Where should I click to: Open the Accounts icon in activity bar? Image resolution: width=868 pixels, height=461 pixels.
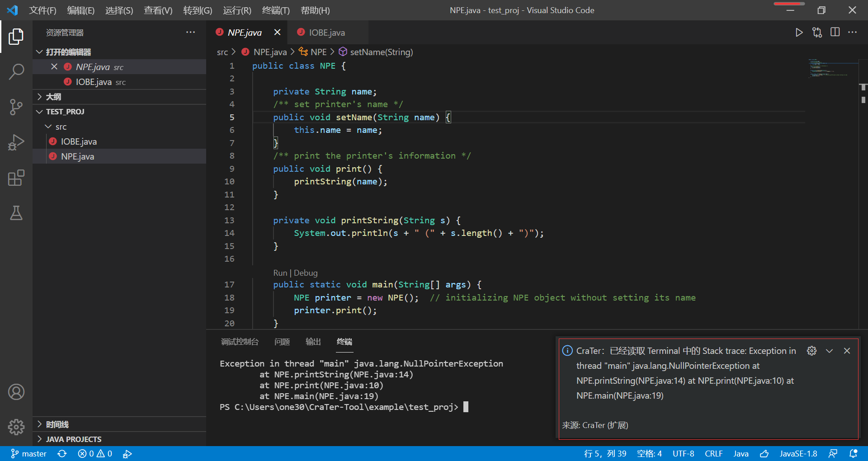click(16, 392)
